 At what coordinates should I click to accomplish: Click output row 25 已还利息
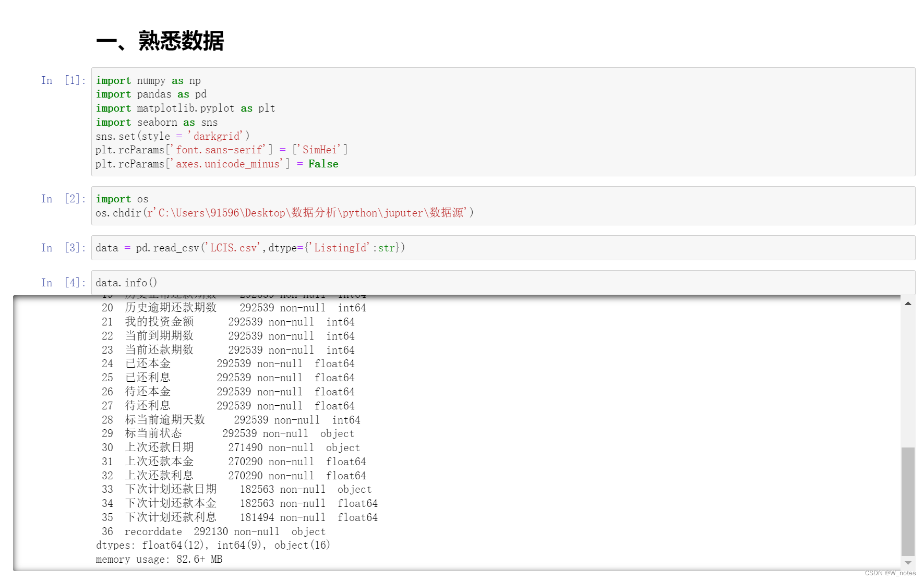tap(228, 378)
